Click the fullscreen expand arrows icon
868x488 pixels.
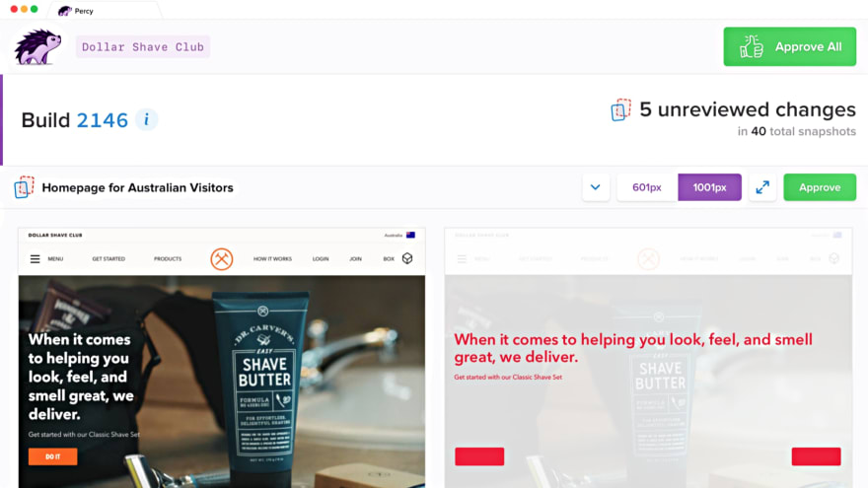762,187
